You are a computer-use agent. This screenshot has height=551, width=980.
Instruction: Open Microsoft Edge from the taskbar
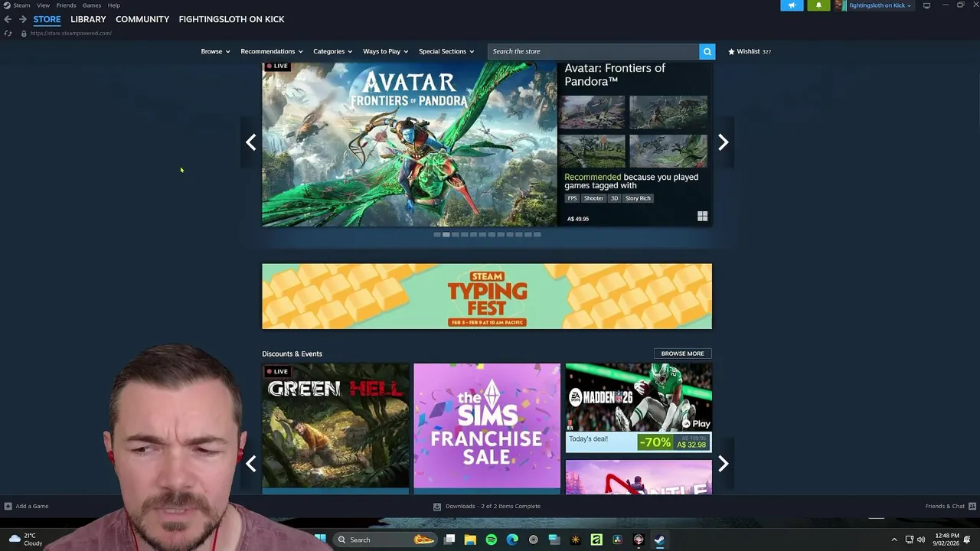[x=512, y=540]
